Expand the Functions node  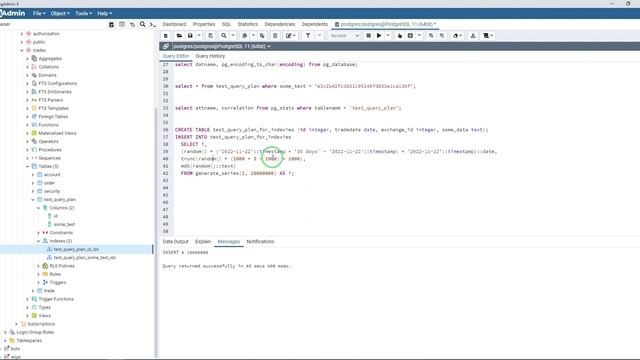(x=28, y=125)
